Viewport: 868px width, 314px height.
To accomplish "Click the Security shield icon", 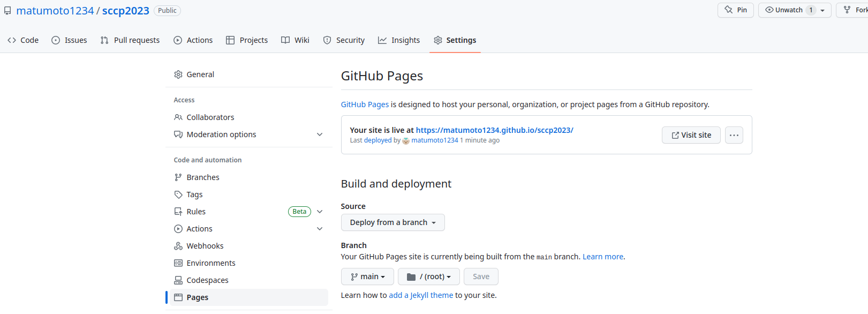I will (327, 40).
